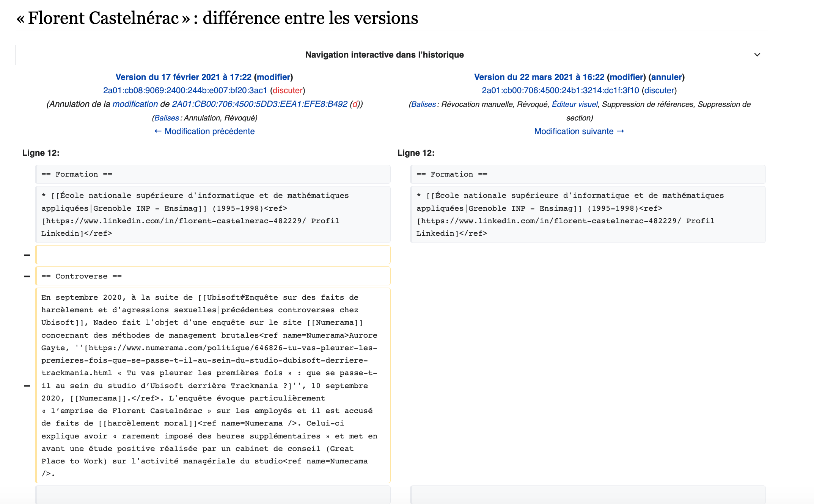
Task: Click the Suppression de références tag text
Action: point(648,104)
